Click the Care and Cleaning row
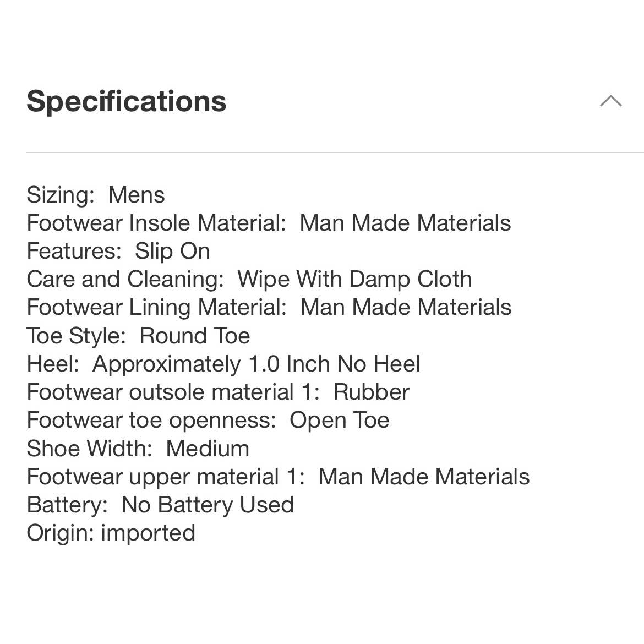The height and width of the screenshot is (644, 644). coord(249,279)
